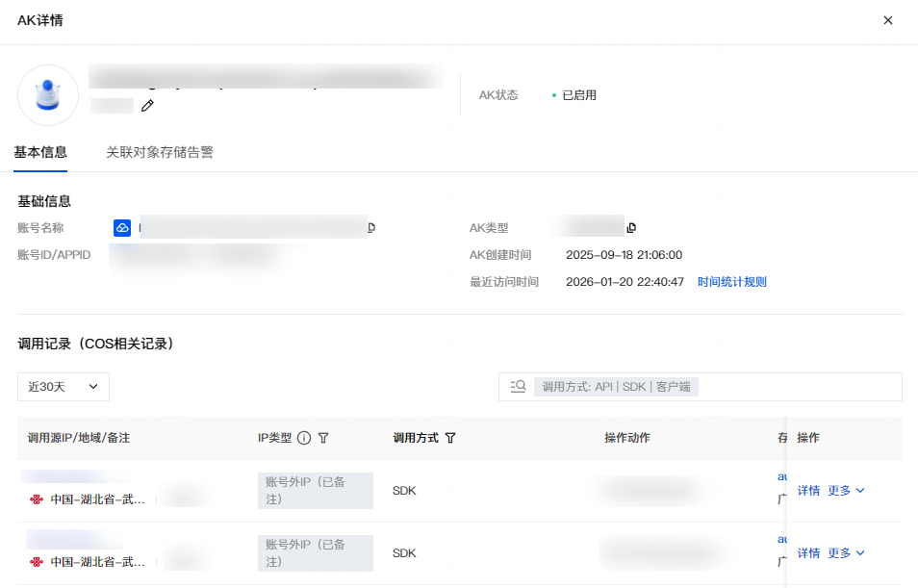Open the 调用方式 column filter
Screen dimensions: 918x588
[x=450, y=438]
